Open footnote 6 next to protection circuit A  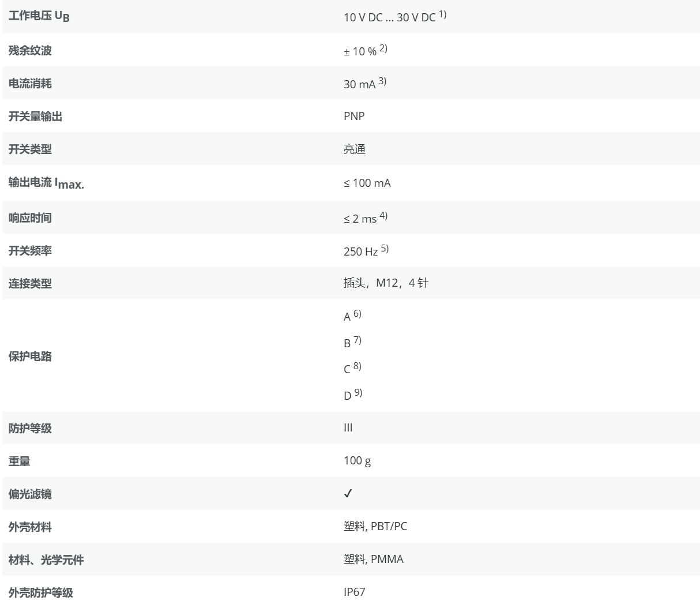pyautogui.click(x=357, y=314)
